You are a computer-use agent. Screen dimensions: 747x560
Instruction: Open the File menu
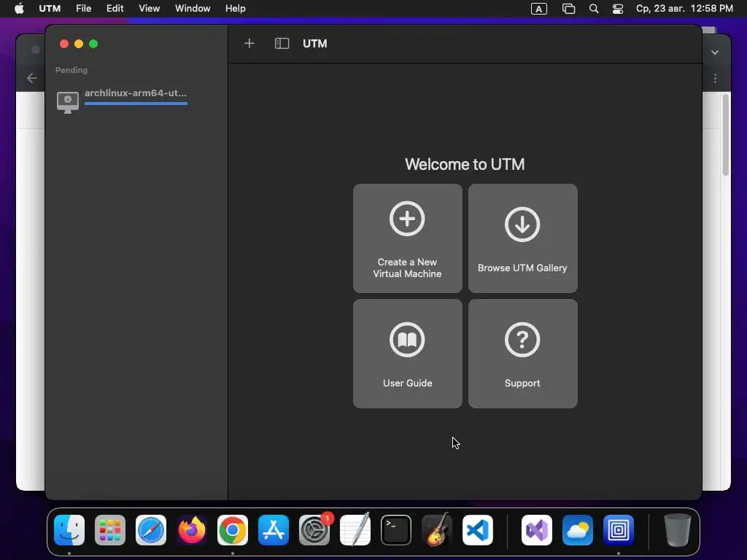pyautogui.click(x=83, y=9)
